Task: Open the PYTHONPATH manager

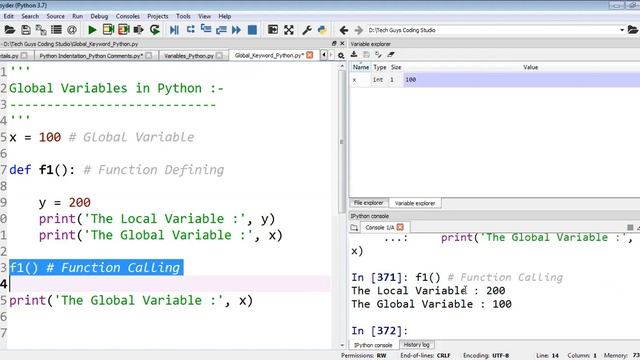Action: tap(322, 30)
